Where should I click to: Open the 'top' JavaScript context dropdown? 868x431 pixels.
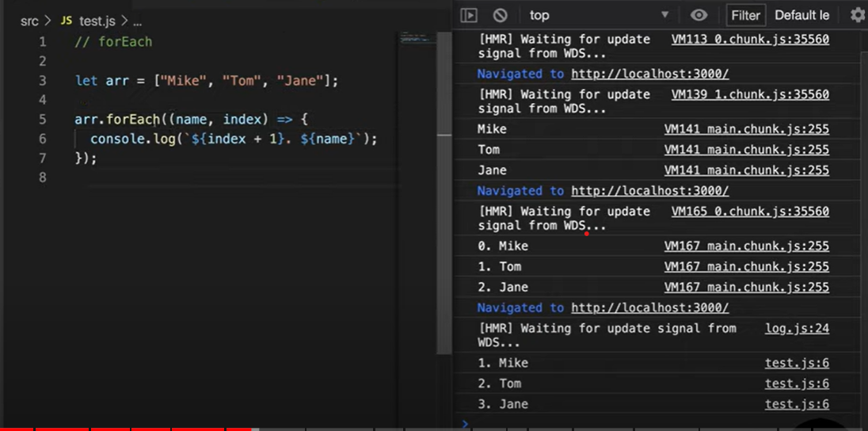pos(599,16)
